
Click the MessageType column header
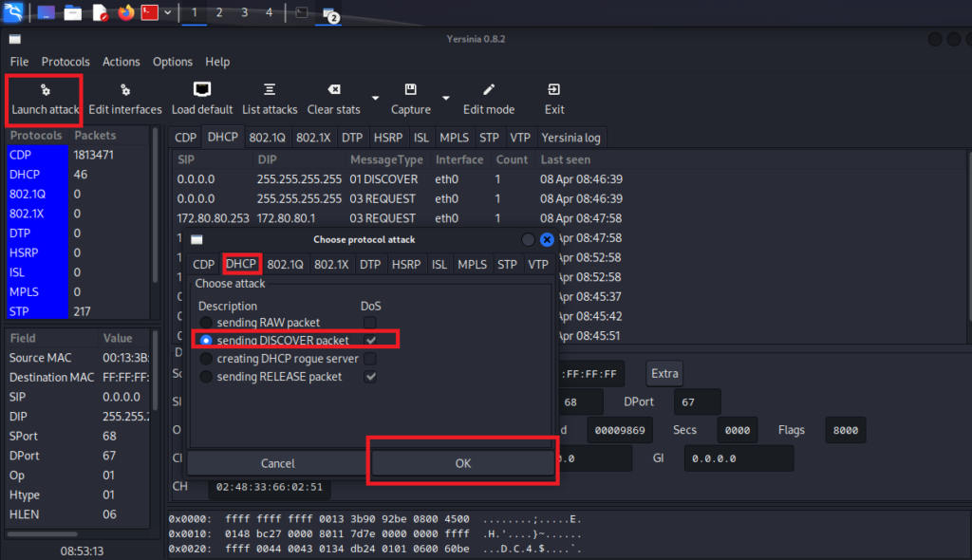pyautogui.click(x=386, y=160)
